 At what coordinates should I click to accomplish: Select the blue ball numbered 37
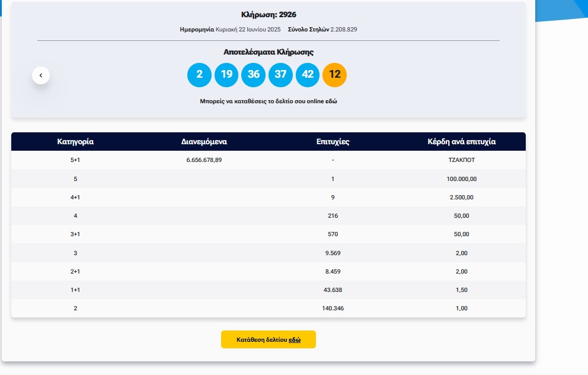pyautogui.click(x=280, y=75)
